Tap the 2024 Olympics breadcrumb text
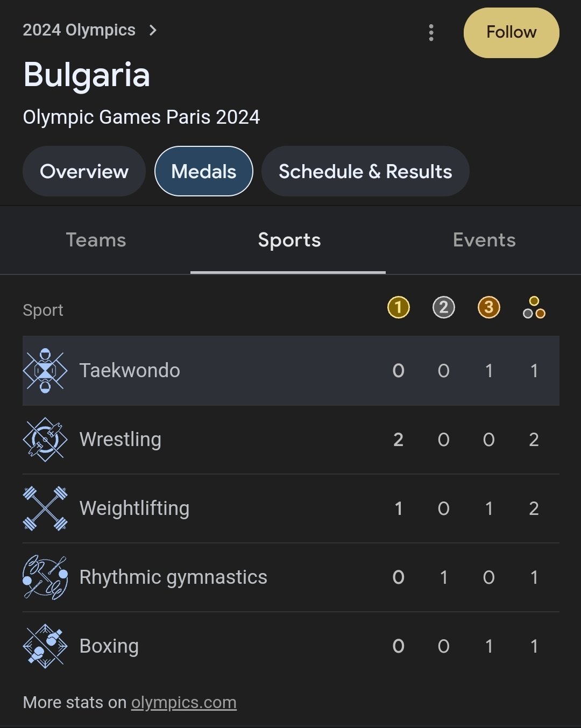Viewport: 581px width, 728px height. click(x=79, y=30)
